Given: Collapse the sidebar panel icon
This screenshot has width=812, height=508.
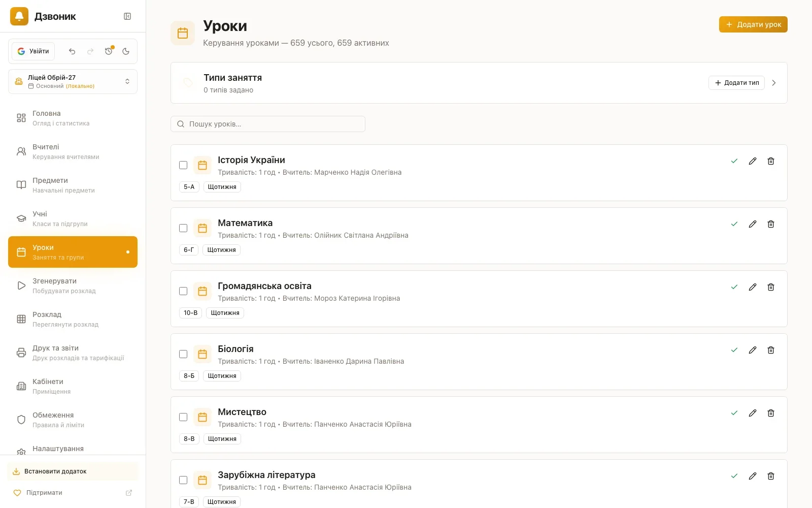Looking at the screenshot, I should click(127, 16).
